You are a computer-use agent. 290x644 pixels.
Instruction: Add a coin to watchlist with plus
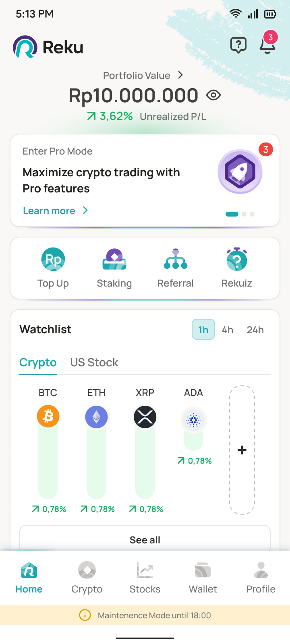[x=242, y=450]
